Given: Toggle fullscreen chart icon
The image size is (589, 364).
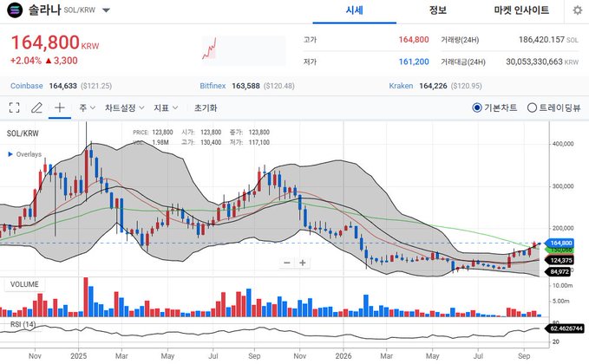Looking at the screenshot, I should [x=14, y=107].
